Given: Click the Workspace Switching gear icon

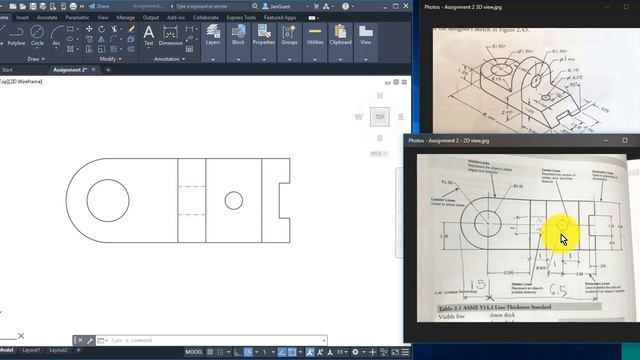Looking at the screenshot, I should (356, 352).
